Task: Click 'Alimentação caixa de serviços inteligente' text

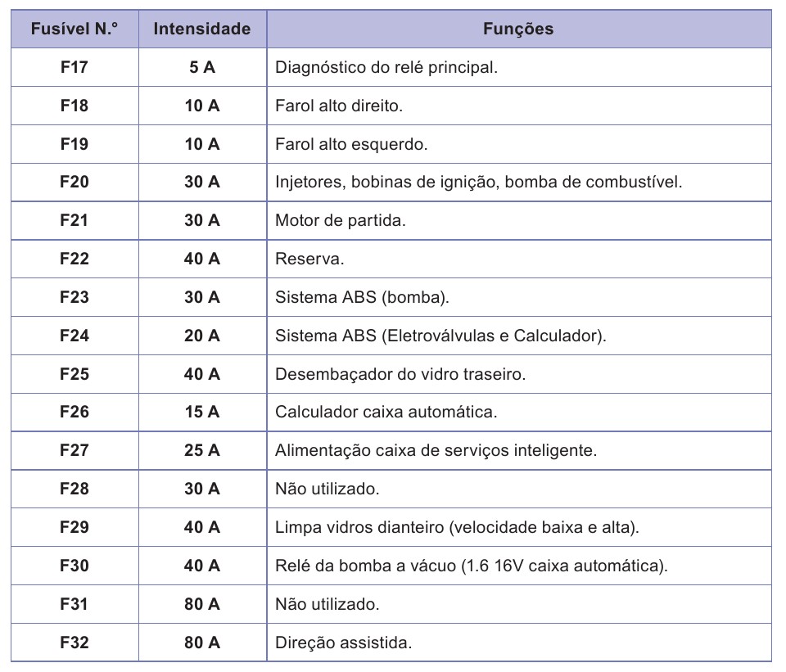Action: tap(436, 450)
